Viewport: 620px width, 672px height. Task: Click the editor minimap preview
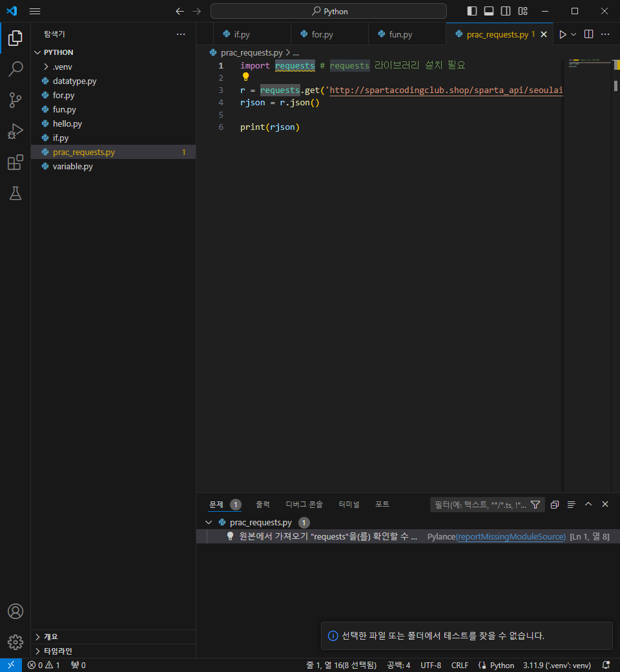pos(589,63)
